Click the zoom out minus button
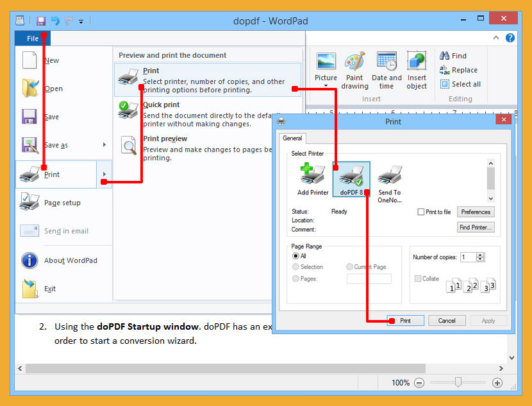Screen dimensions: 532x406 pyautogui.click(x=419, y=383)
